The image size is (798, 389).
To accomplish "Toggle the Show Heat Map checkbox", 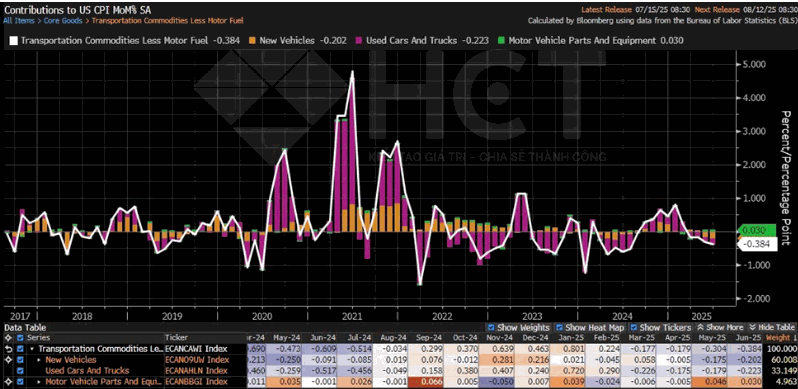I will point(559,327).
